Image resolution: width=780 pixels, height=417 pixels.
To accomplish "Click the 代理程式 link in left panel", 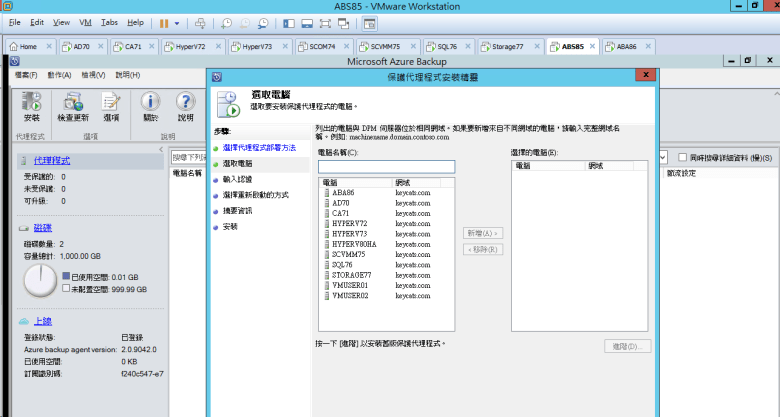I will click(x=52, y=160).
